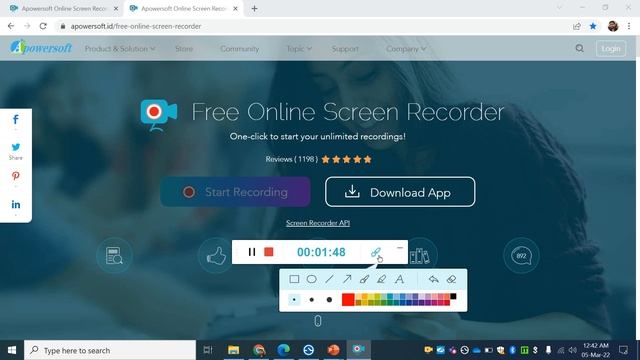Viewport: 640px width, 360px height.
Task: Open the Support menu item
Action: pyautogui.click(x=345, y=49)
